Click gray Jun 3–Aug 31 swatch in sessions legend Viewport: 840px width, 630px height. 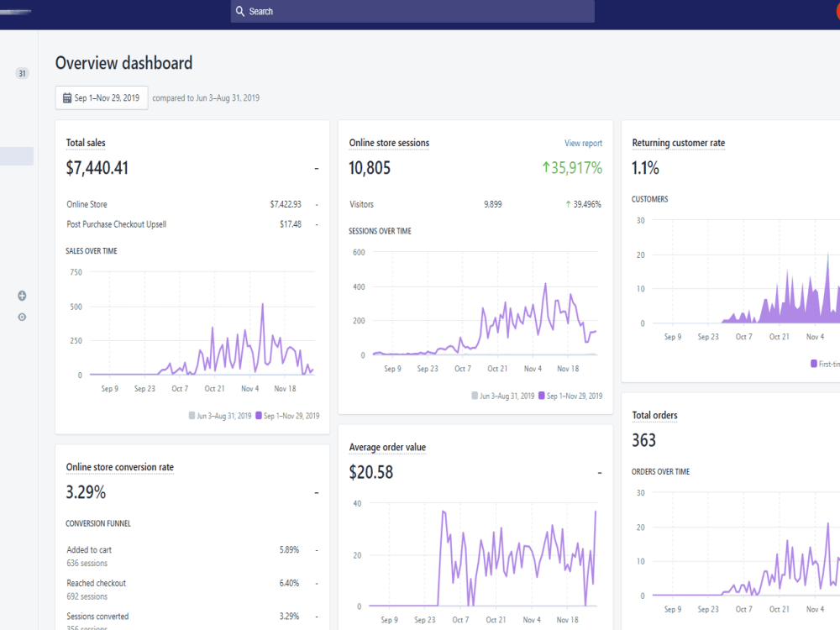click(x=475, y=396)
